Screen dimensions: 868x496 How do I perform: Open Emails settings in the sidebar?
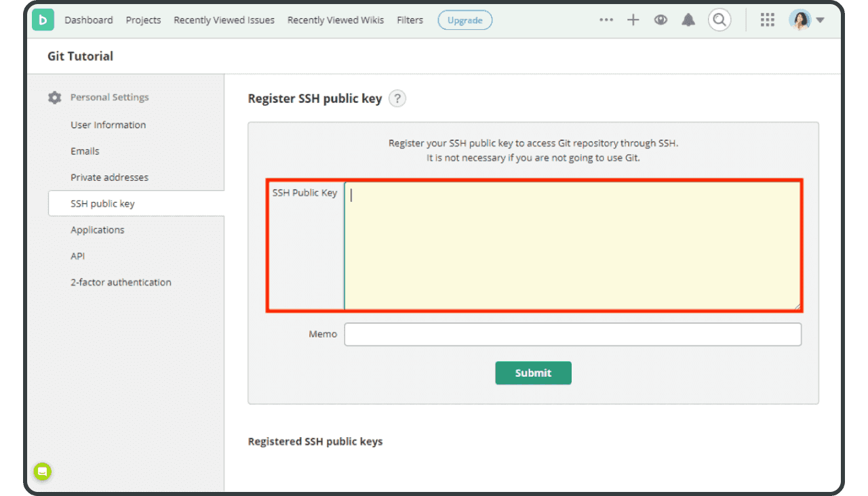[85, 150]
